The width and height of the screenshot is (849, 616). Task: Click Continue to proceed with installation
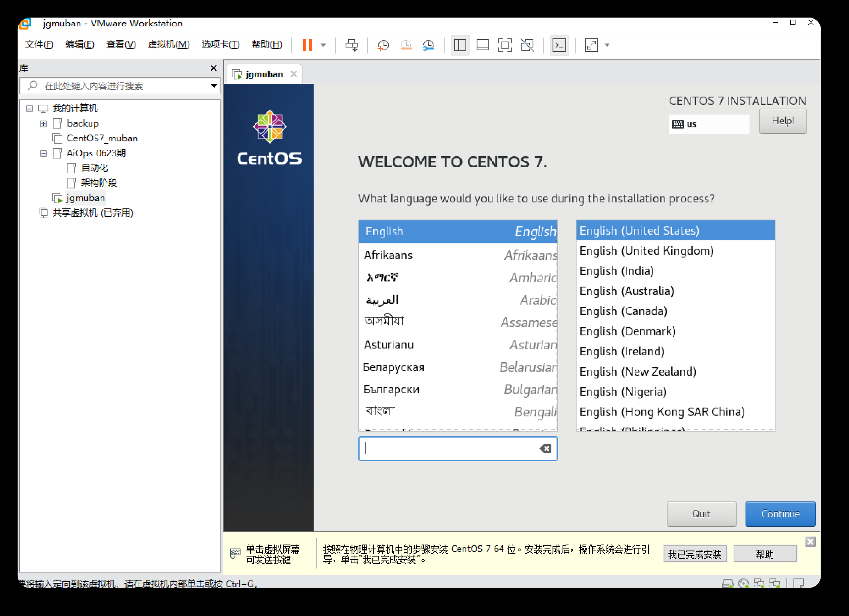click(x=780, y=514)
